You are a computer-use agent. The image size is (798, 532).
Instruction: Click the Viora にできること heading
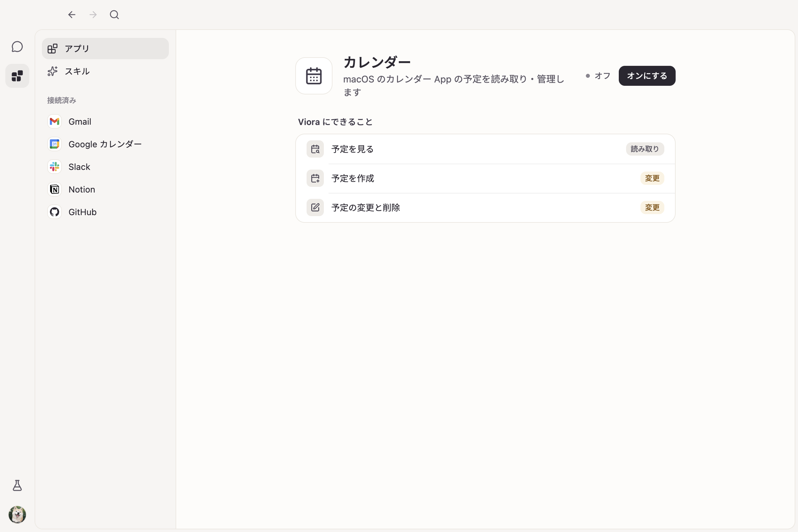tap(335, 122)
